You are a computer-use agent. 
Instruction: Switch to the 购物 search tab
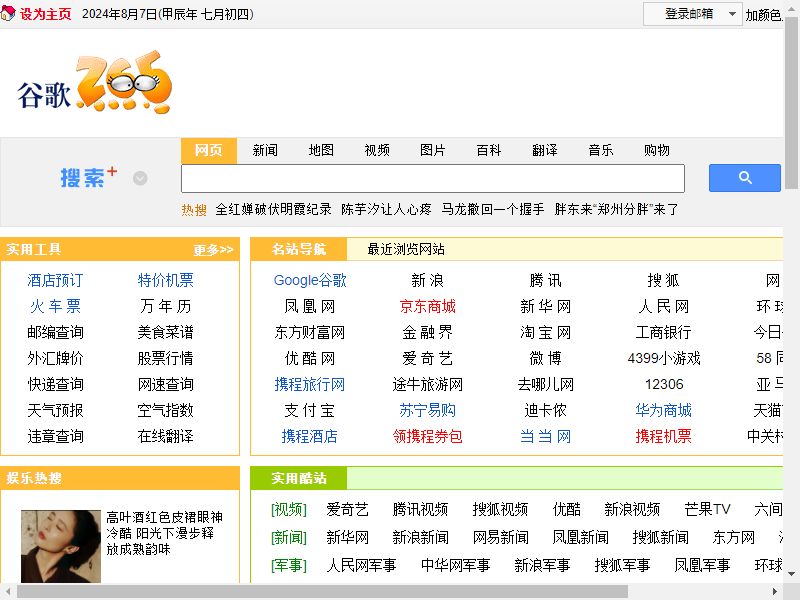(x=657, y=151)
